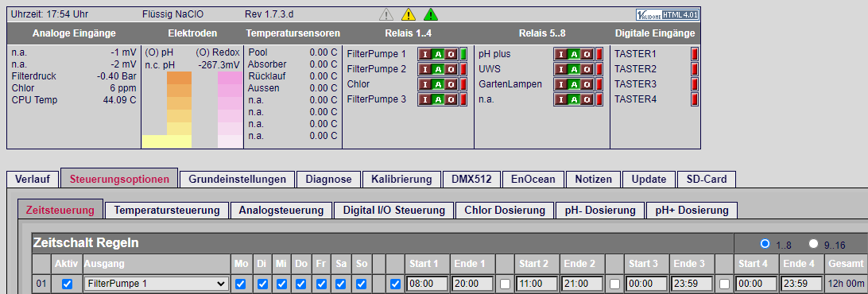Uncheck the Aktiv checkbox for rule 01
Viewport: 868px width, 294px height.
click(x=68, y=284)
